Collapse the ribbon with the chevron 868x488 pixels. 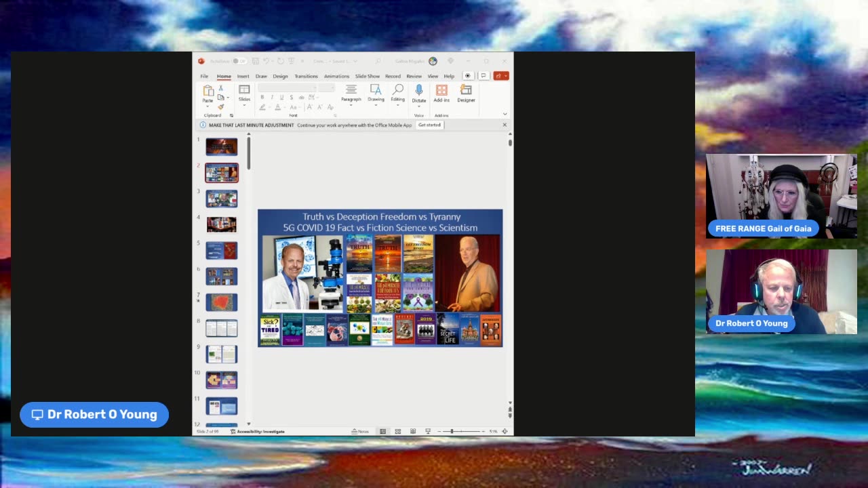click(505, 114)
